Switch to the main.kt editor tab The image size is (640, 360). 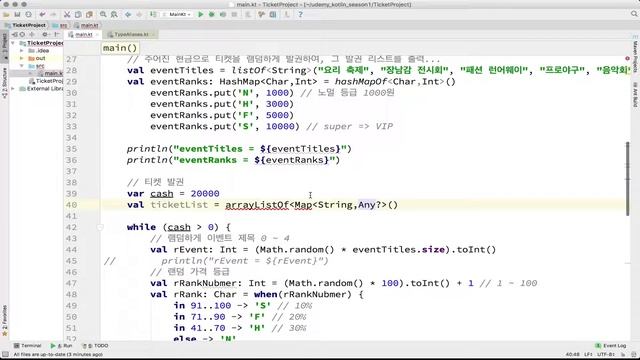[x=84, y=35]
